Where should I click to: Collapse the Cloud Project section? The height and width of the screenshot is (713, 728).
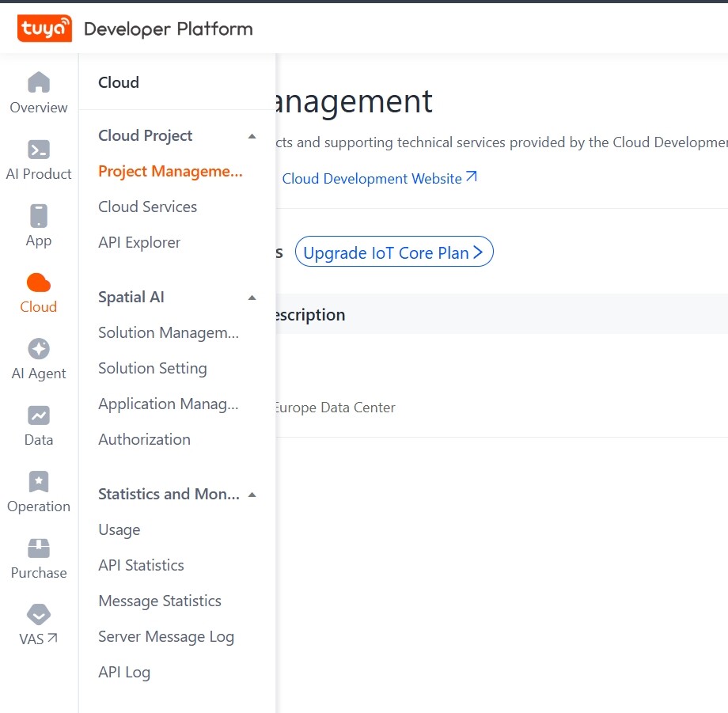pyautogui.click(x=252, y=136)
